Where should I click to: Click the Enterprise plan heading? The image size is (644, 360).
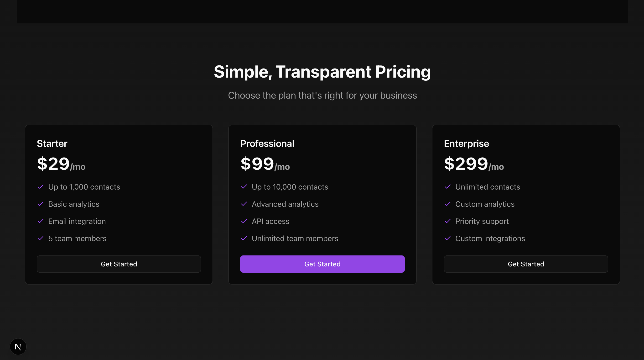(x=466, y=144)
